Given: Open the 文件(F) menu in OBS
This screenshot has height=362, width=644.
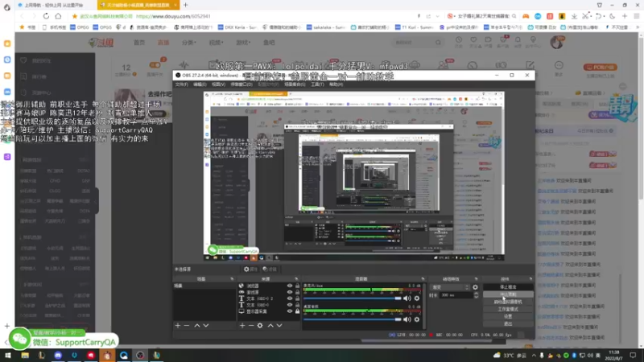Looking at the screenshot, I should 182,84.
